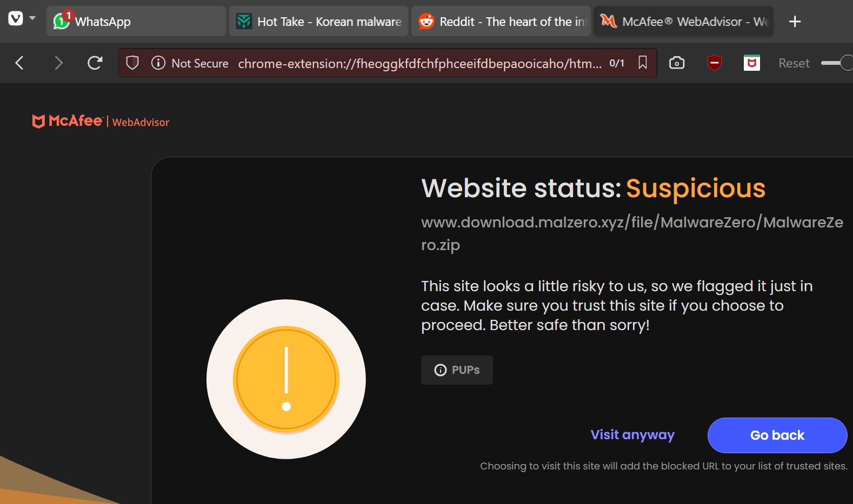The height and width of the screenshot is (504, 853).
Task: Click the Not Secure label
Action: coord(200,63)
